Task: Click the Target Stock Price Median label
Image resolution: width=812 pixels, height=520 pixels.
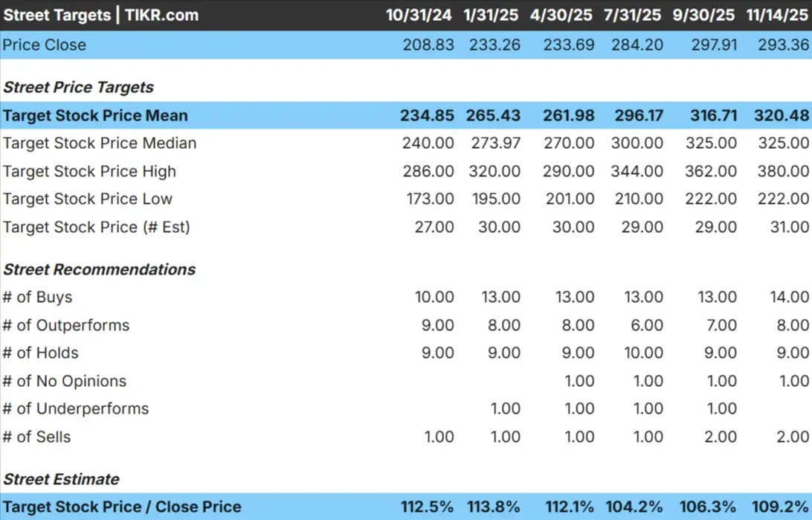Action: pyautogui.click(x=99, y=143)
